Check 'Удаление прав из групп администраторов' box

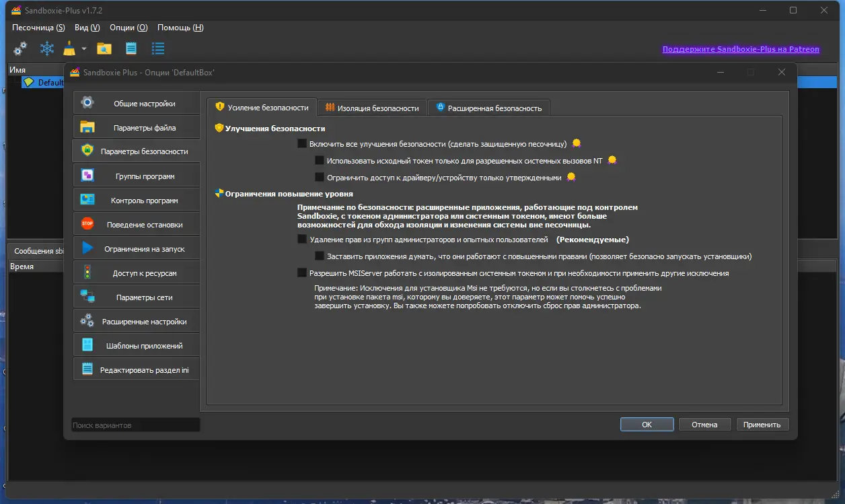click(302, 239)
